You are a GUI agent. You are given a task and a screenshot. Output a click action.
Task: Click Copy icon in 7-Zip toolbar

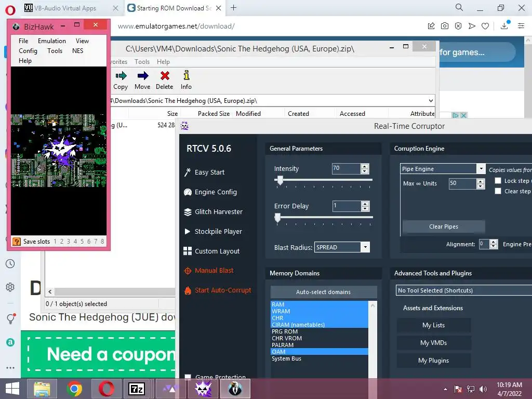121,76
